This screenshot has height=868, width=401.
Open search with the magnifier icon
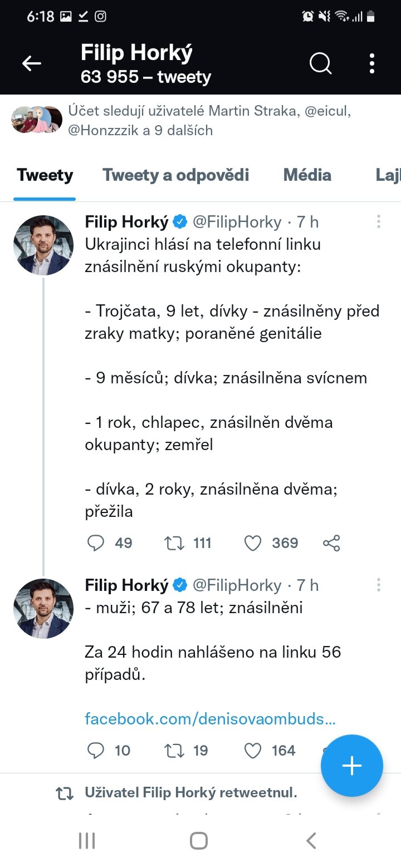pos(320,64)
